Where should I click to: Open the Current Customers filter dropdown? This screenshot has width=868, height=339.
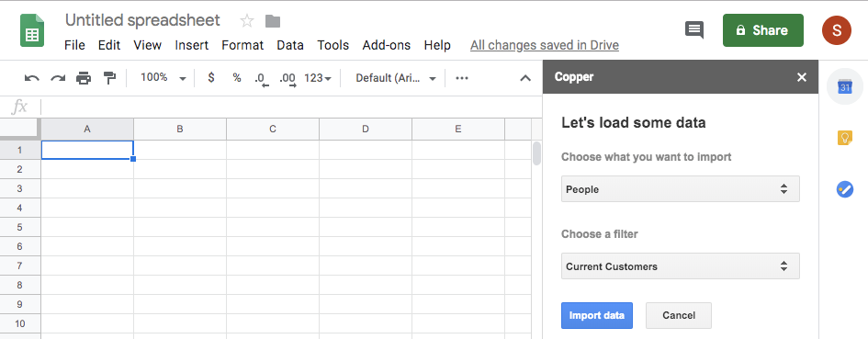[x=681, y=266]
